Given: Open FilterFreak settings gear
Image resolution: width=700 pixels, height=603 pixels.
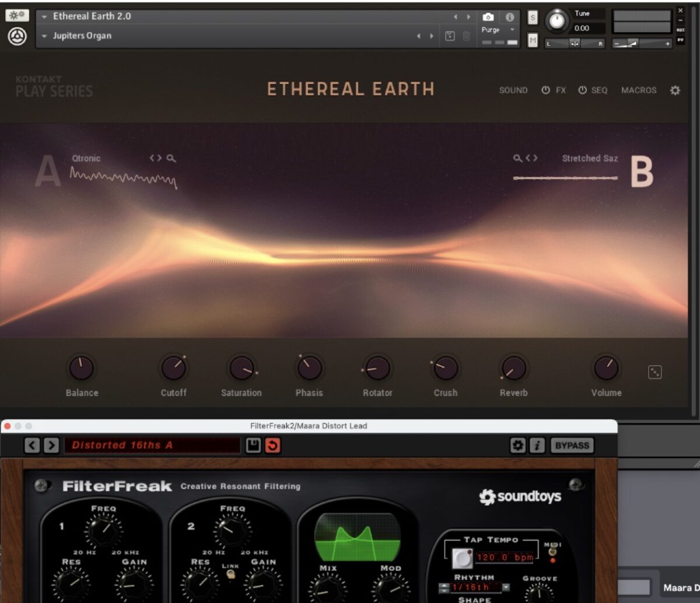Looking at the screenshot, I should pos(517,446).
